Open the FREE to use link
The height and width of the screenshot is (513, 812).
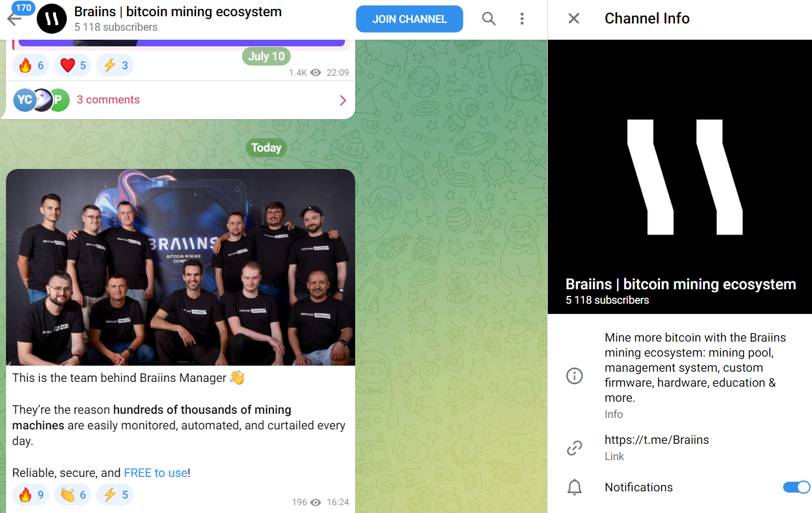click(x=156, y=473)
